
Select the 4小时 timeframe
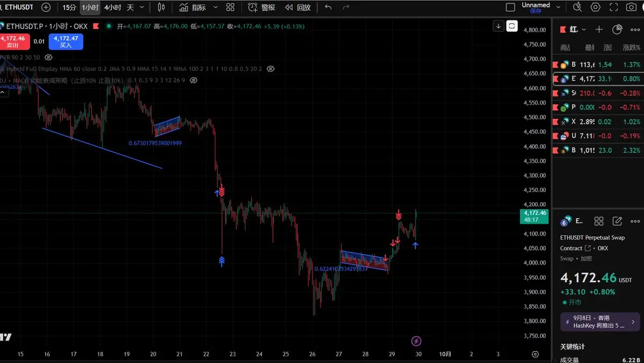click(x=113, y=8)
